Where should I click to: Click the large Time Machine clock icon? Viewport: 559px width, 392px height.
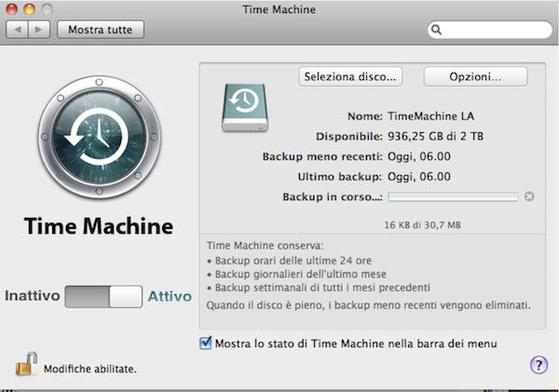pos(99,137)
